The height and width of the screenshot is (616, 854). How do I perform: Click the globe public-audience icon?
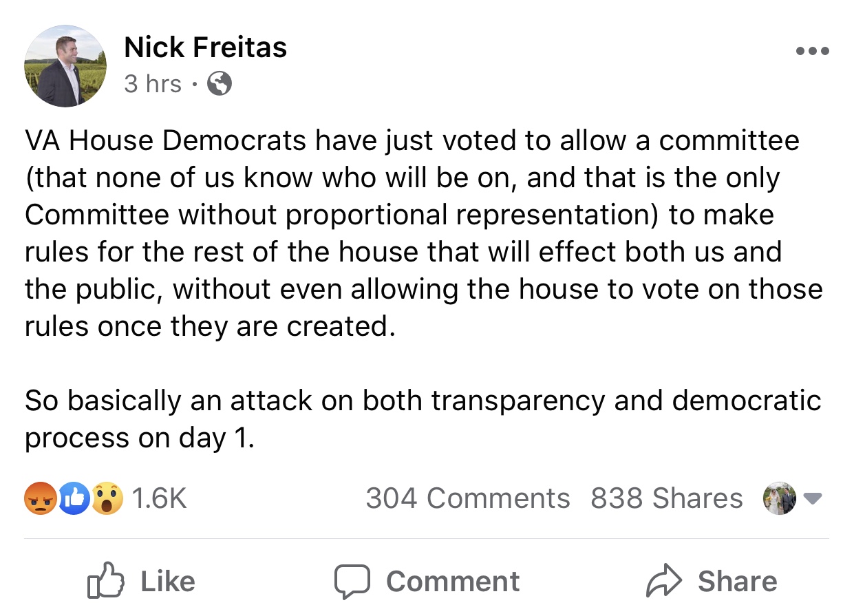tap(220, 84)
